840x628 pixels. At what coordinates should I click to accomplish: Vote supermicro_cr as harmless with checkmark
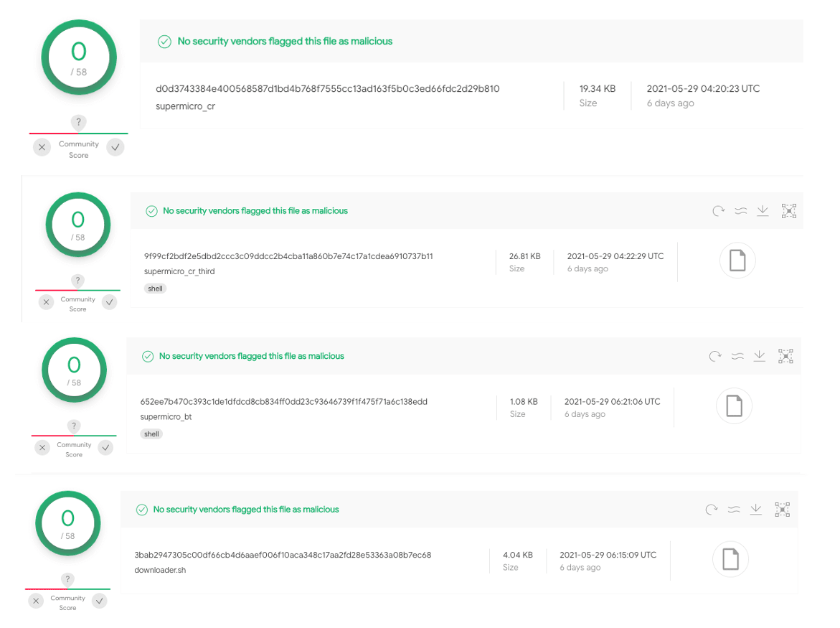[115, 147]
